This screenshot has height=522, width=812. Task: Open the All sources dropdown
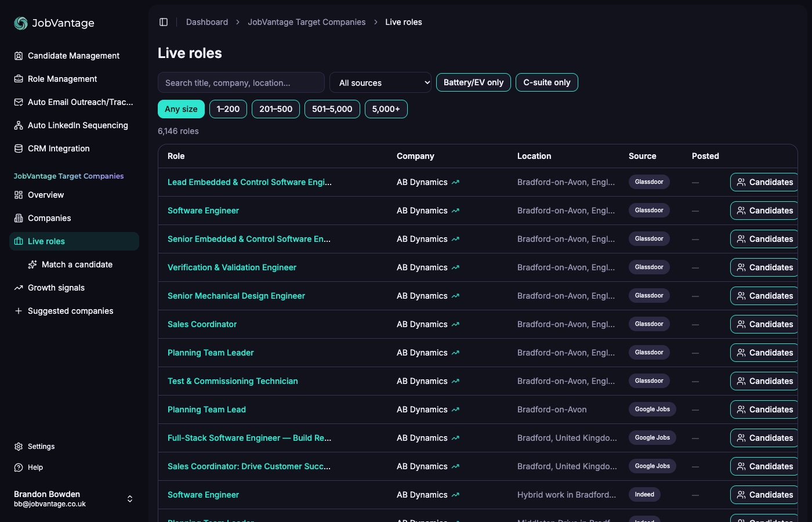pos(380,82)
